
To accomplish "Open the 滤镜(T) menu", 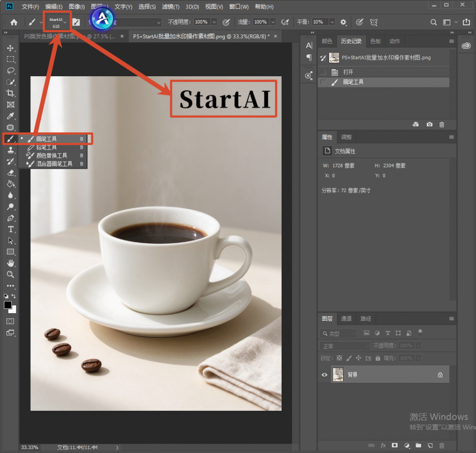I will tap(171, 7).
